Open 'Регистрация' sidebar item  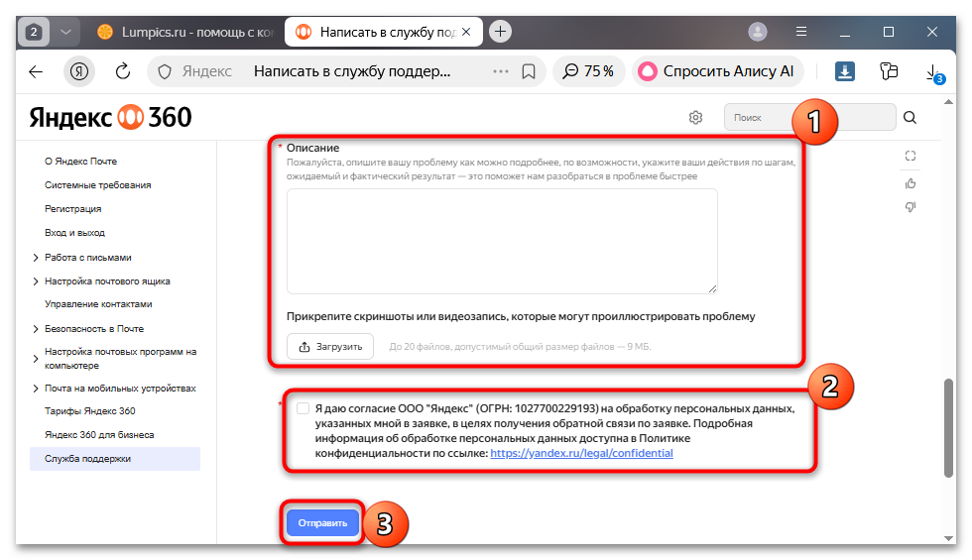[72, 209]
